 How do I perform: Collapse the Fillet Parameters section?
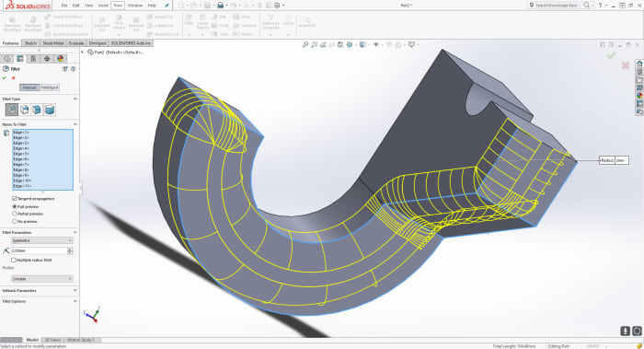pos(75,232)
